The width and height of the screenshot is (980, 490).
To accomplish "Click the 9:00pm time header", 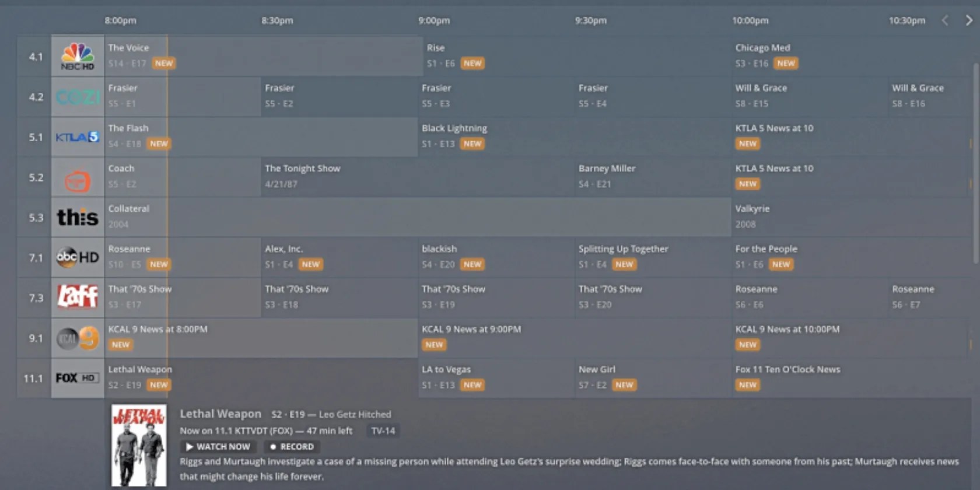I will click(434, 20).
